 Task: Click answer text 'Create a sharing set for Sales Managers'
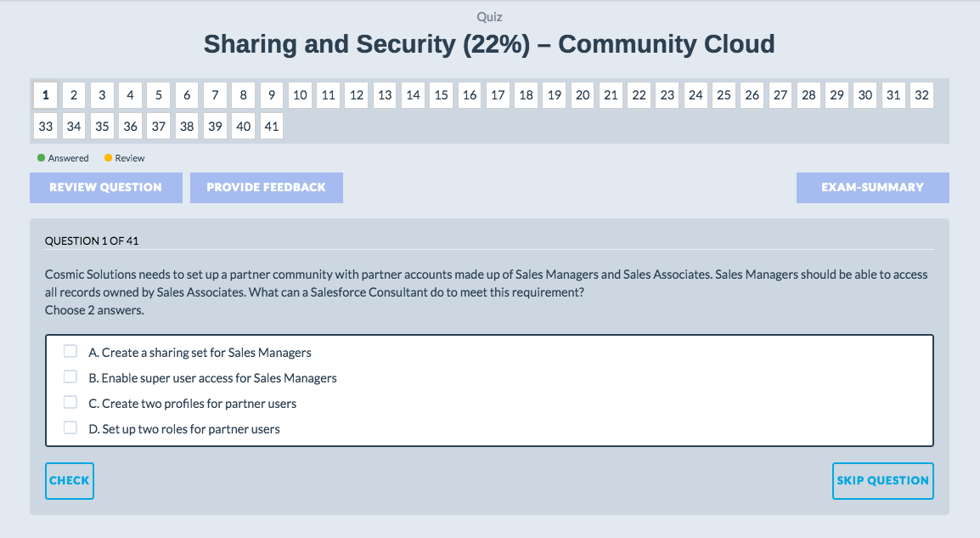[207, 353]
